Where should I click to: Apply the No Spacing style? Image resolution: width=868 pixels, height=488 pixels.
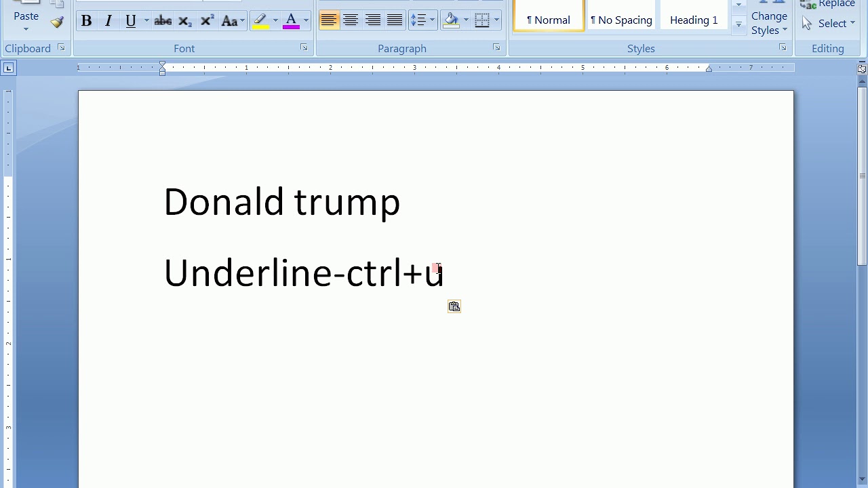[x=621, y=16]
